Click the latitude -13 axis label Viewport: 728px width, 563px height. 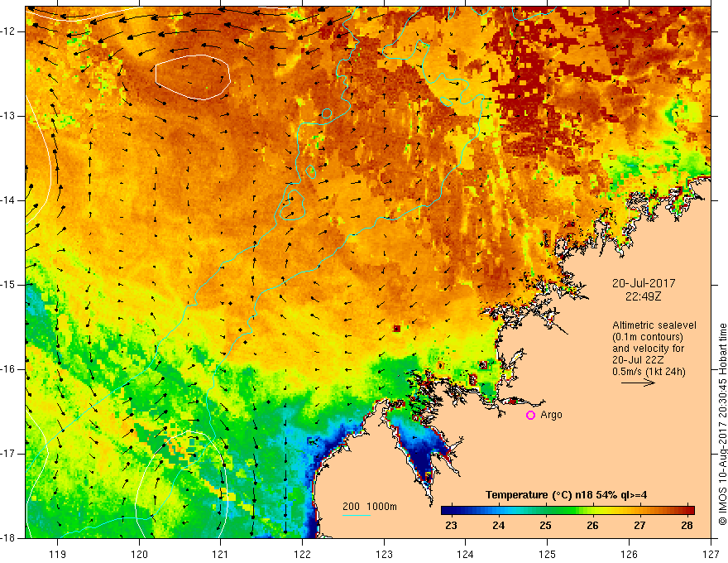[x=8, y=116]
